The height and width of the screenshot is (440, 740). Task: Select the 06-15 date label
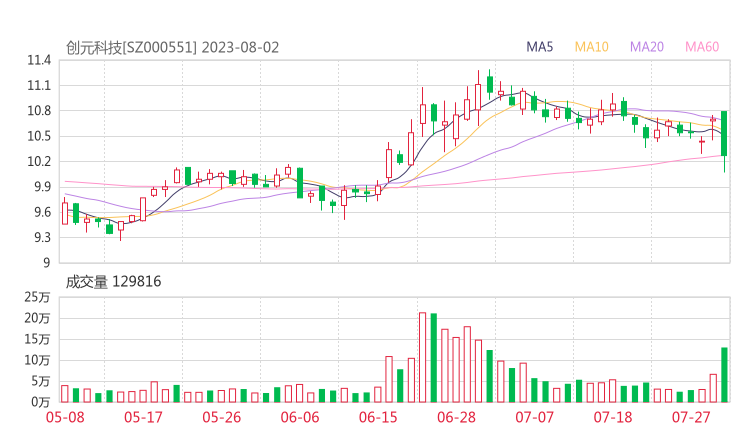378,417
